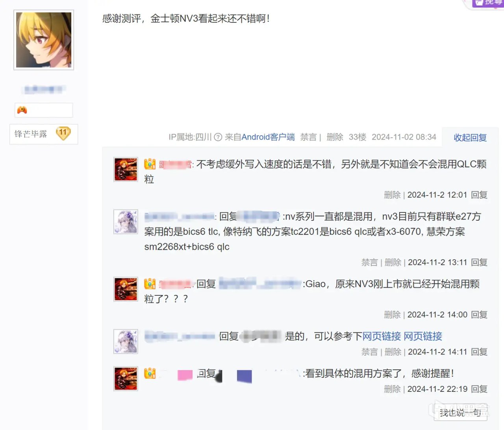This screenshot has height=430, width=504.
Task: Open the second 网页链接 link
Action: [423, 336]
